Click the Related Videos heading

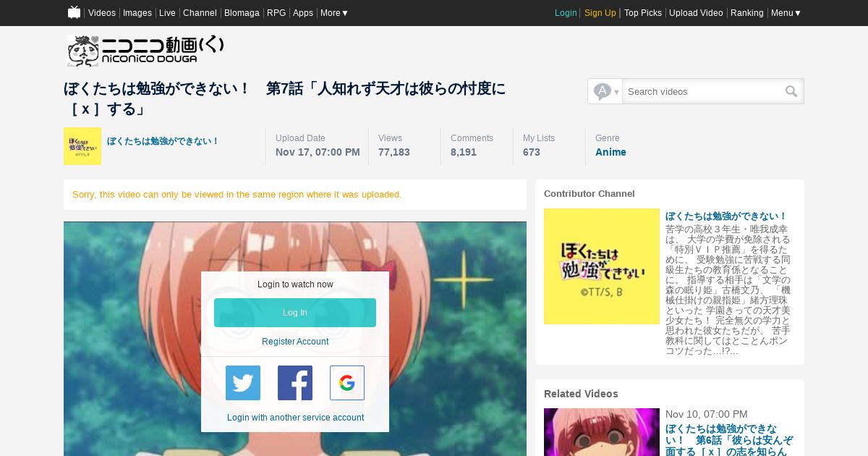[x=581, y=394]
